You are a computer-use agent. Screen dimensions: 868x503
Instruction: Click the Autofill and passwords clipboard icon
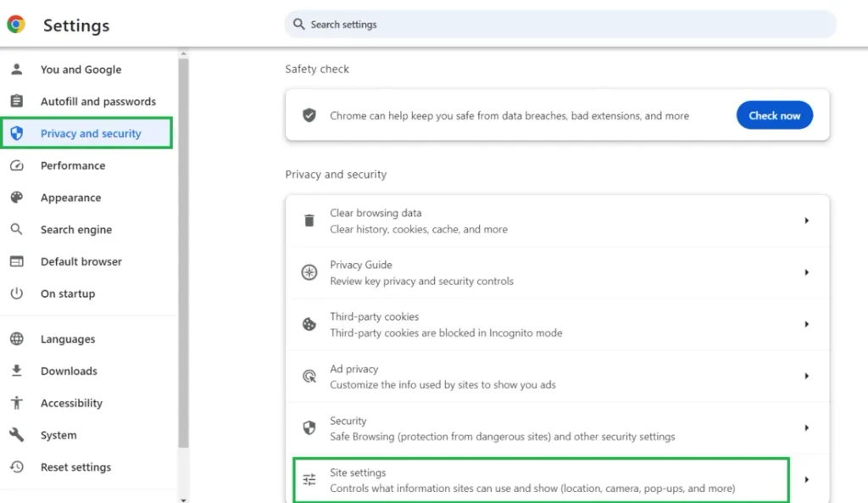pos(17,102)
